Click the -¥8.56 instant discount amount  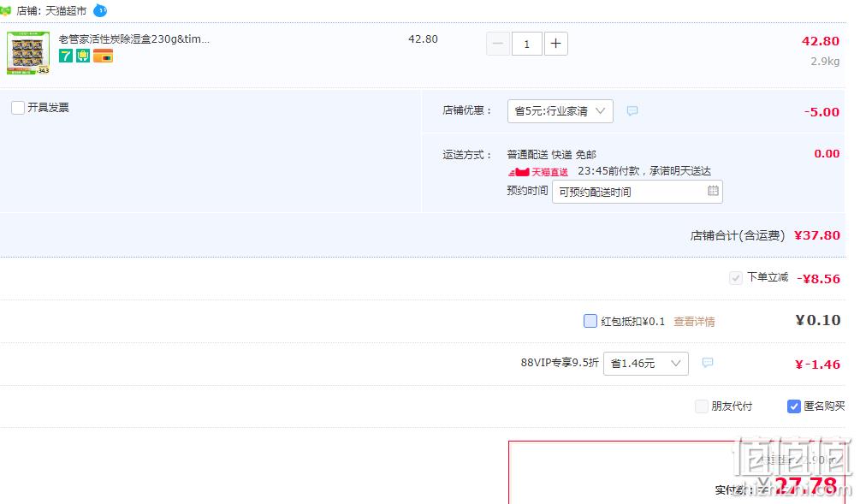pyautogui.click(x=818, y=279)
